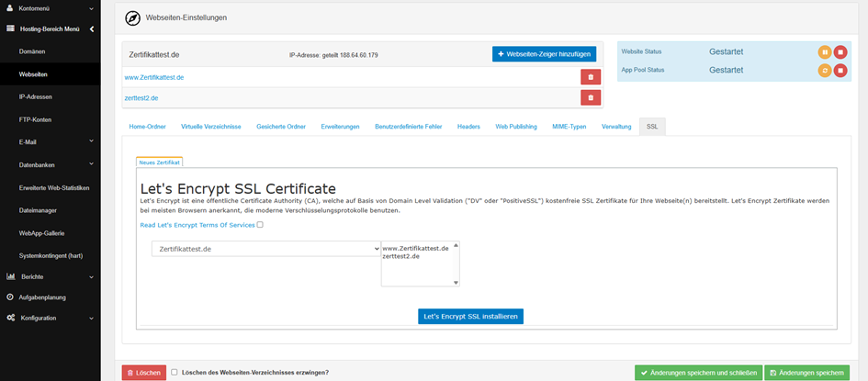This screenshot has width=868, height=381.
Task: Select the Neues Zertifikat sub-tab
Action: pyautogui.click(x=160, y=162)
